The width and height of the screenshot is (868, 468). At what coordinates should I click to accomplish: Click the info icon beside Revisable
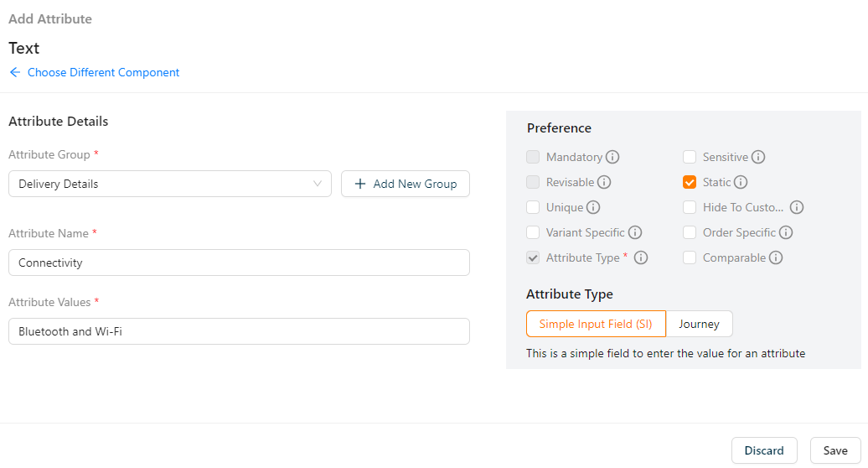[604, 182]
